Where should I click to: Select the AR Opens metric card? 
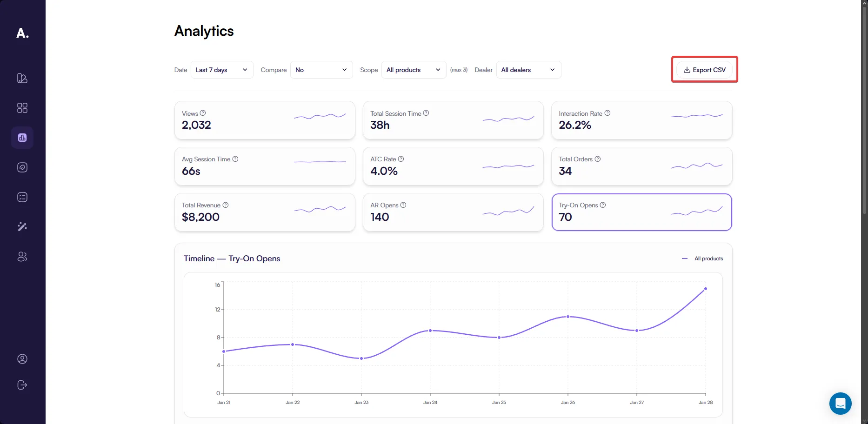tap(453, 212)
